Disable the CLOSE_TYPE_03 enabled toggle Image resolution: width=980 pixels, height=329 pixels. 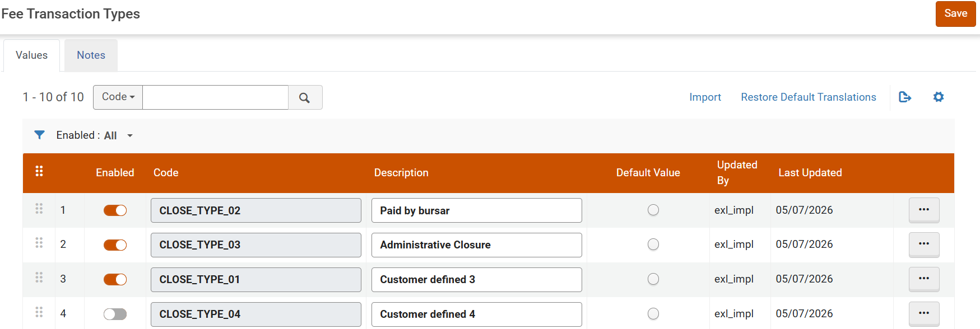coord(115,245)
